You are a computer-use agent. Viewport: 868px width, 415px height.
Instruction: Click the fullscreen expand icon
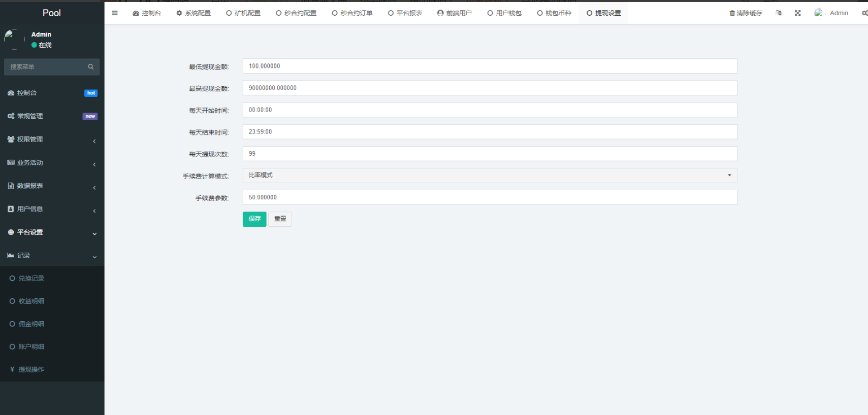[x=798, y=13]
